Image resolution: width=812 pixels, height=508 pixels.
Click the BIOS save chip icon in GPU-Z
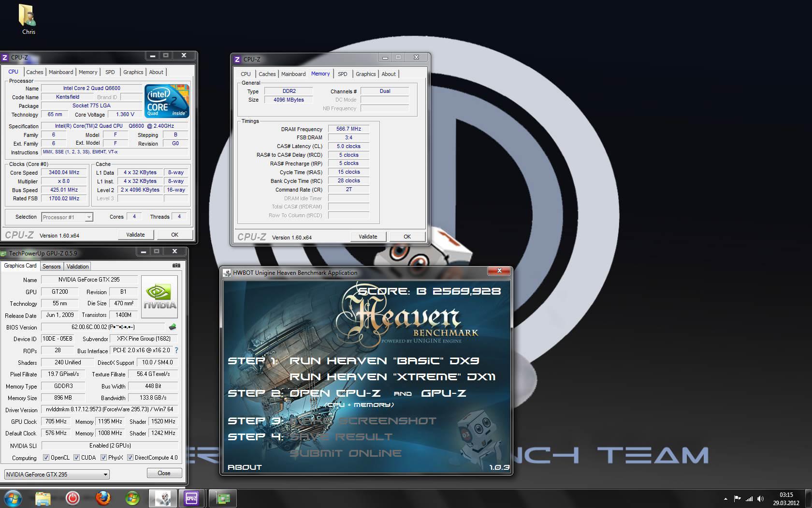pyautogui.click(x=172, y=327)
